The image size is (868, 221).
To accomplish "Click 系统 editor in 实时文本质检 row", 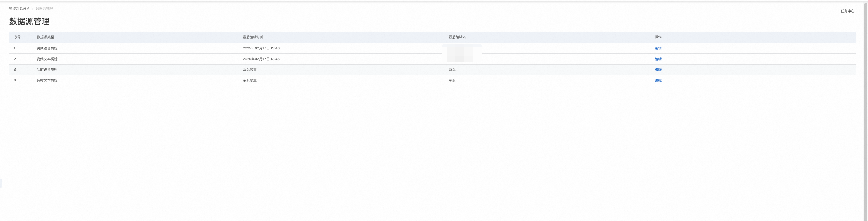I will [x=452, y=80].
